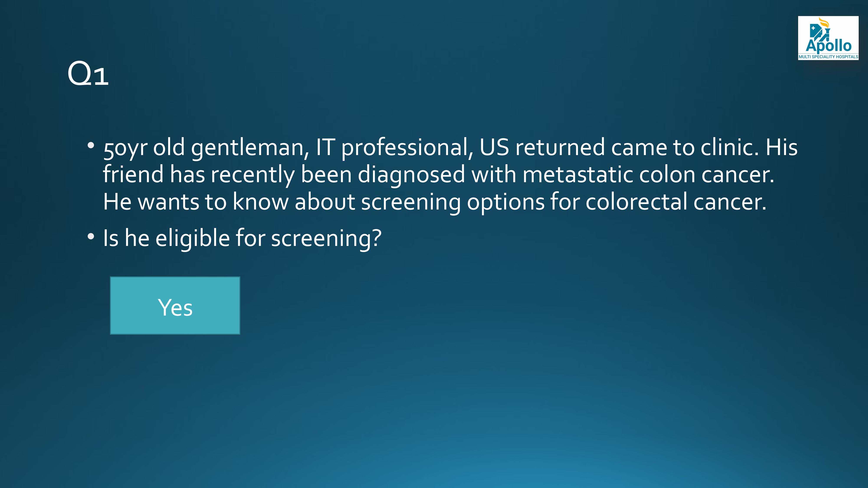
Task: Click the MULTI SPECIALITY HOSPITALS tagline
Action: (828, 57)
